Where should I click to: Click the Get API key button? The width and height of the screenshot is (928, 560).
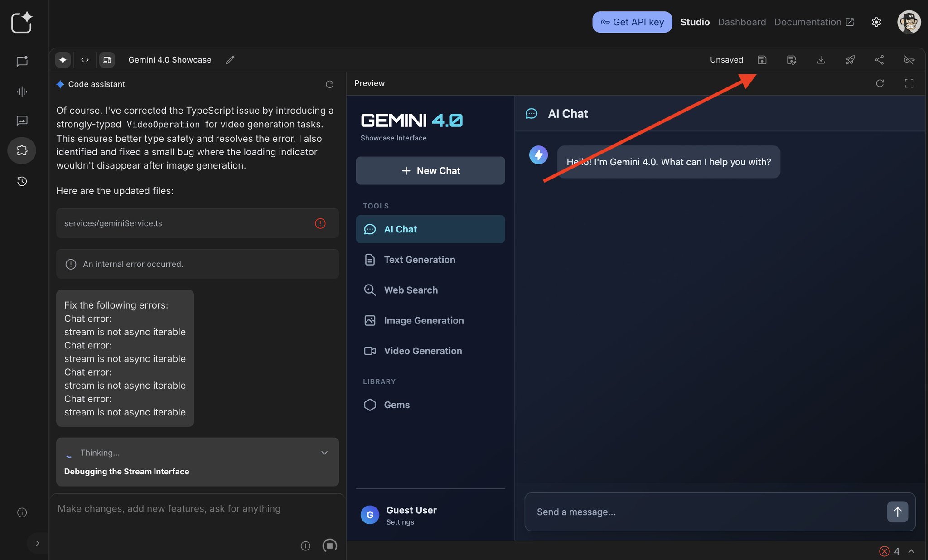click(632, 22)
